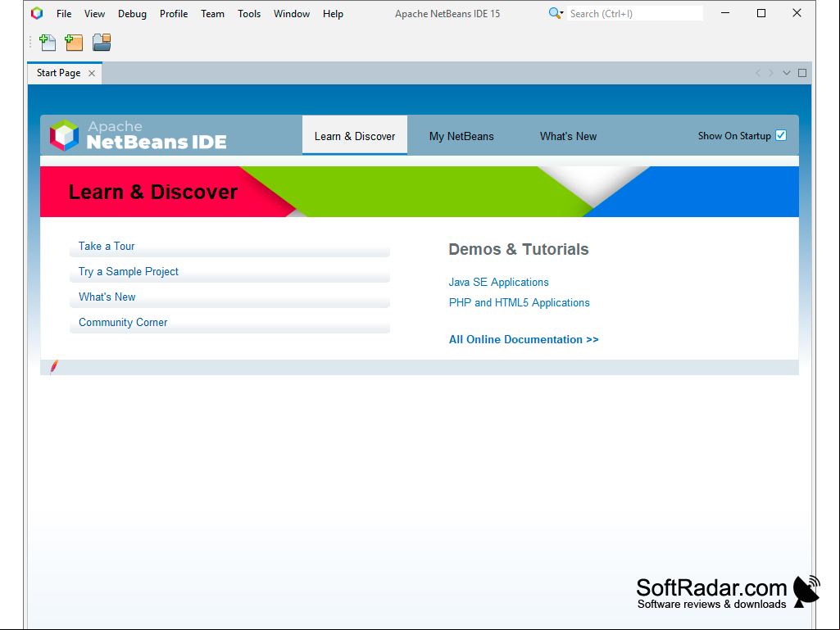Click the Show On Startup label
The height and width of the screenshot is (630, 840).
[x=734, y=136]
